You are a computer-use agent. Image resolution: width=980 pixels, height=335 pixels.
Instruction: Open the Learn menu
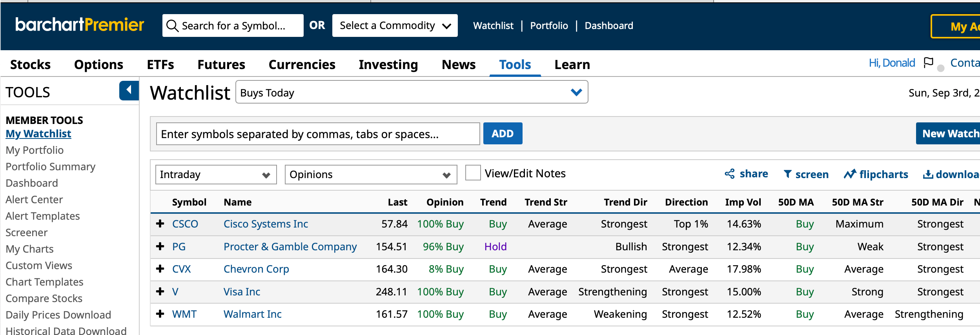tap(572, 64)
